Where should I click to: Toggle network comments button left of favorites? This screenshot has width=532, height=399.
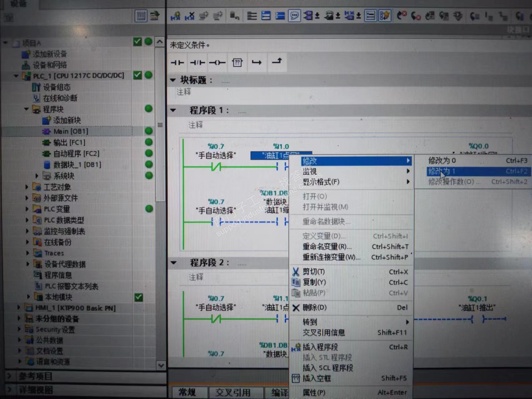click(x=370, y=16)
